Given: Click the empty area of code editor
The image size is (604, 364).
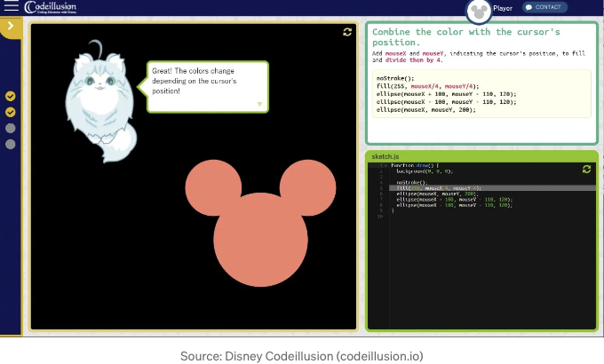Looking at the screenshot, I should point(492,273).
